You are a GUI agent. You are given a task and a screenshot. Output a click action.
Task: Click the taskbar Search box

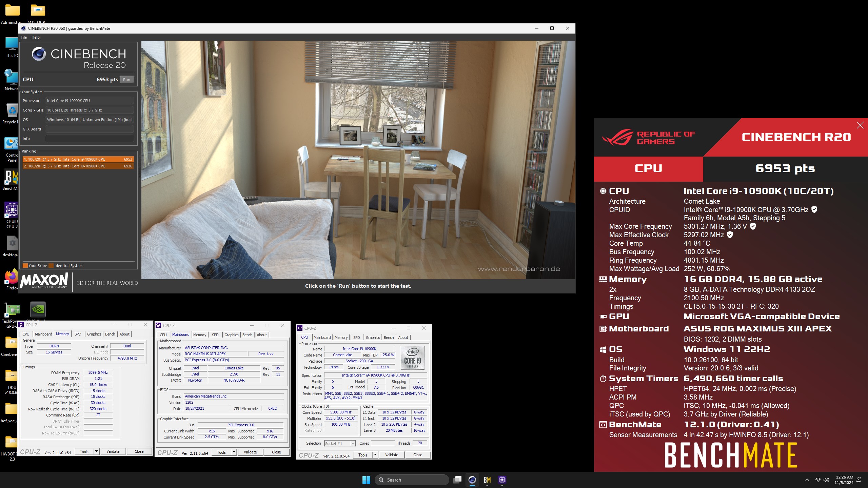point(412,480)
